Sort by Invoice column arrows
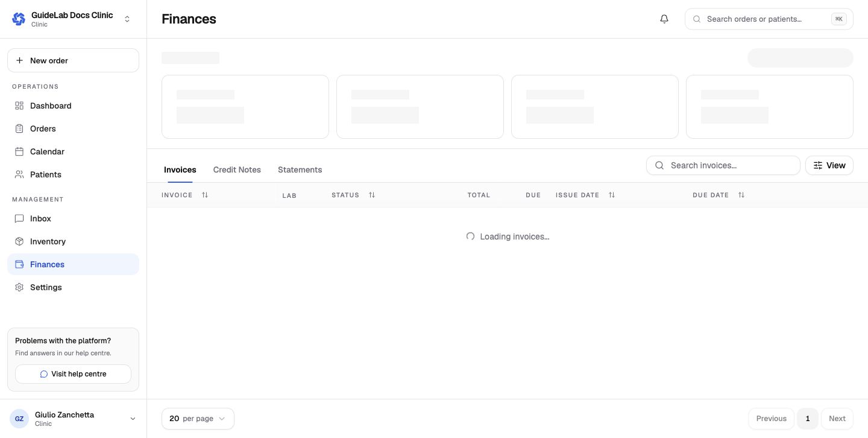Image resolution: width=868 pixels, height=438 pixels. (x=205, y=195)
